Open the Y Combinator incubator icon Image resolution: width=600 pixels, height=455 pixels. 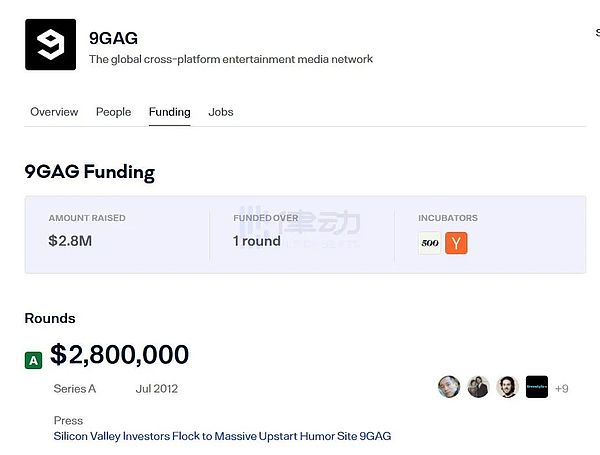pyautogui.click(x=456, y=243)
